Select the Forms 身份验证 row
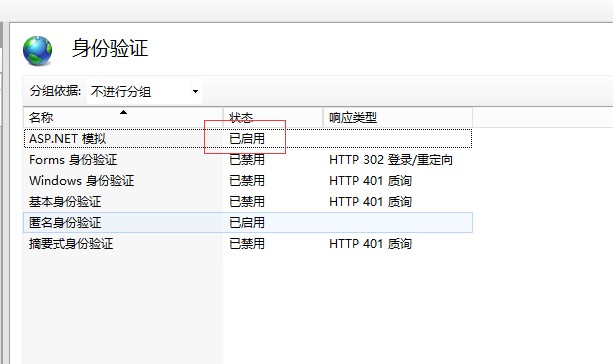 [248, 160]
